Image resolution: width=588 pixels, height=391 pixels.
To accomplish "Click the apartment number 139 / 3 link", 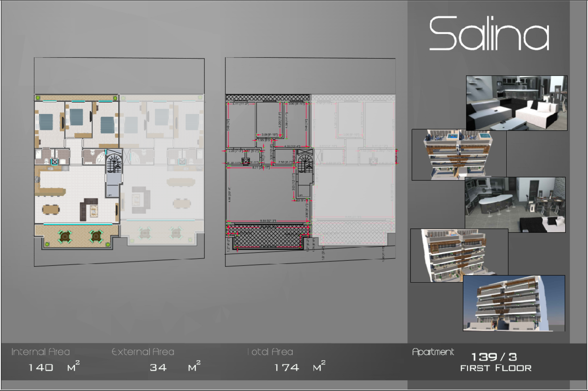I will click(494, 357).
